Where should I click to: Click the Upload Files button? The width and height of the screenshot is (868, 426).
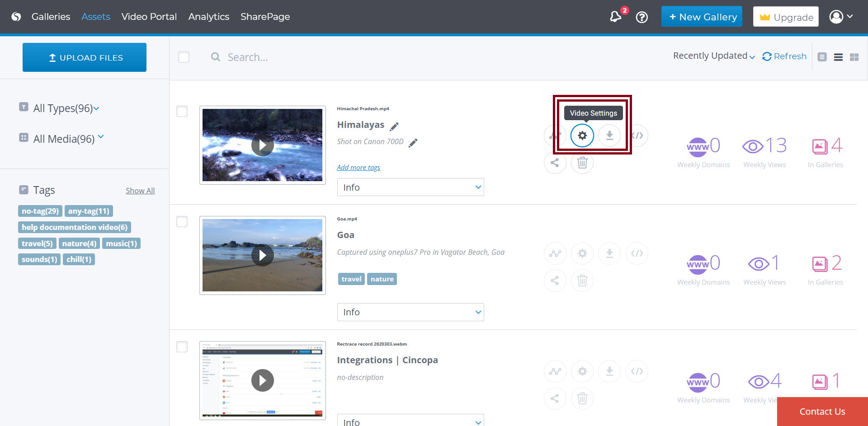click(x=85, y=57)
